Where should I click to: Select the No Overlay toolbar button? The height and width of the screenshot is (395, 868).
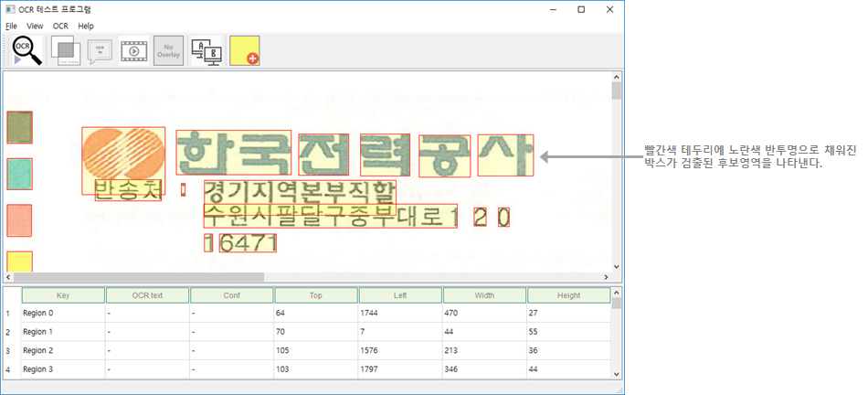(168, 51)
